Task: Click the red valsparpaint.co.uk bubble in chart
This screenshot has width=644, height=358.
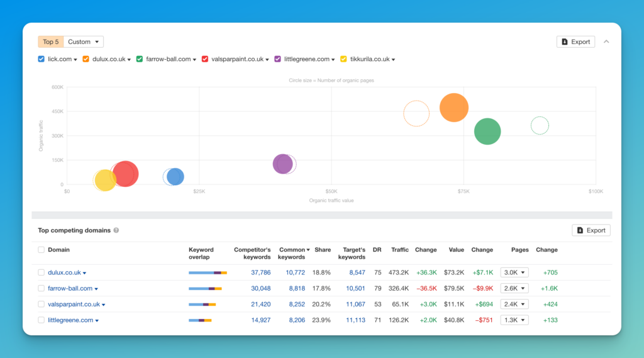Action: pos(125,174)
